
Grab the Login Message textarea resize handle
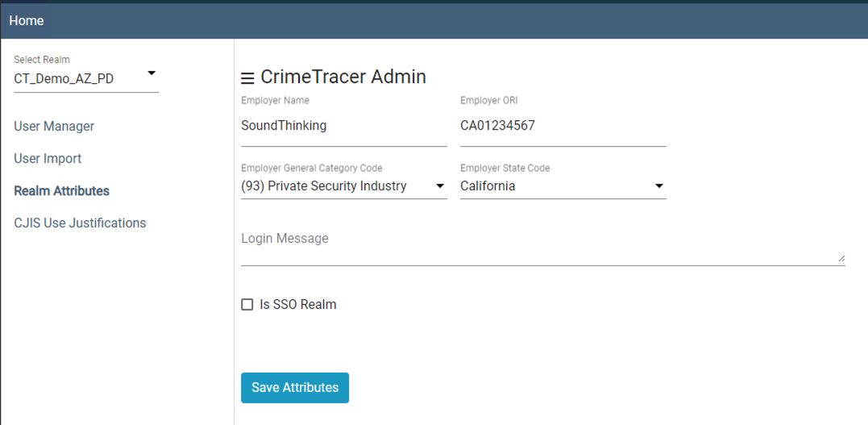[x=841, y=258]
